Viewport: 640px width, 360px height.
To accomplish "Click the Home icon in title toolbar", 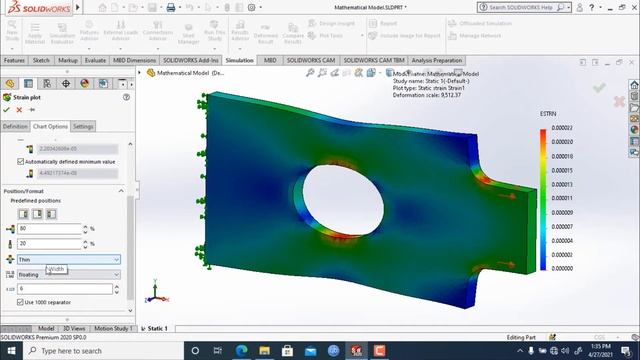I will pos(102,7).
